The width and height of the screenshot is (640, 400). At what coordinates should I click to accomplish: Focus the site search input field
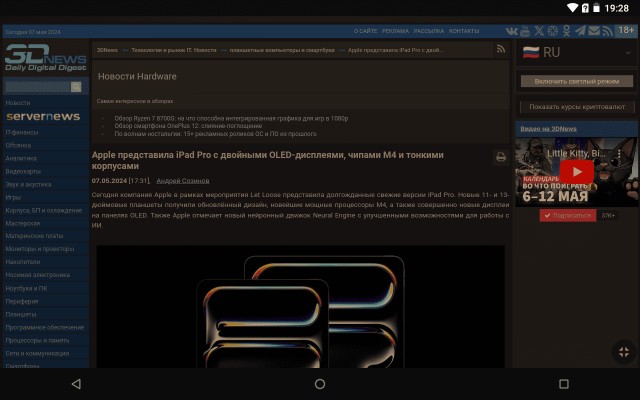(37, 87)
